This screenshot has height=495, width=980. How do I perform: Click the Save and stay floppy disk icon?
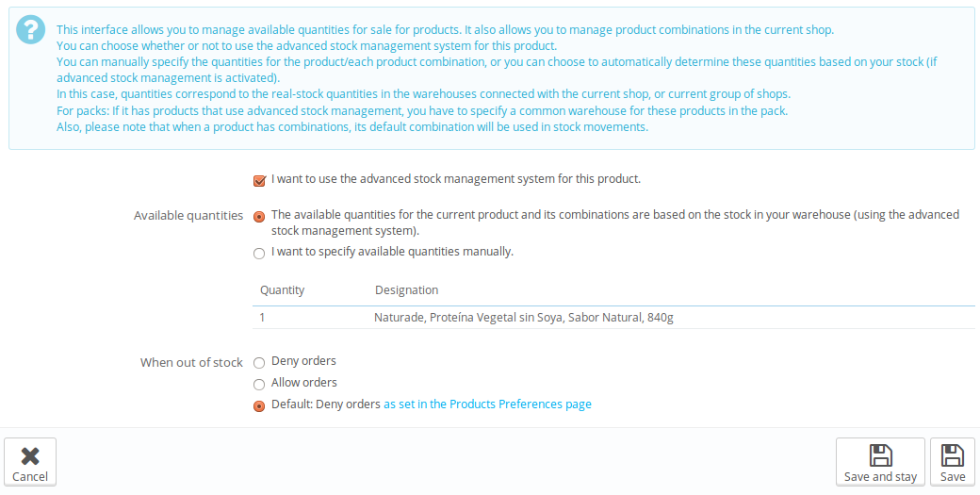coord(880,455)
